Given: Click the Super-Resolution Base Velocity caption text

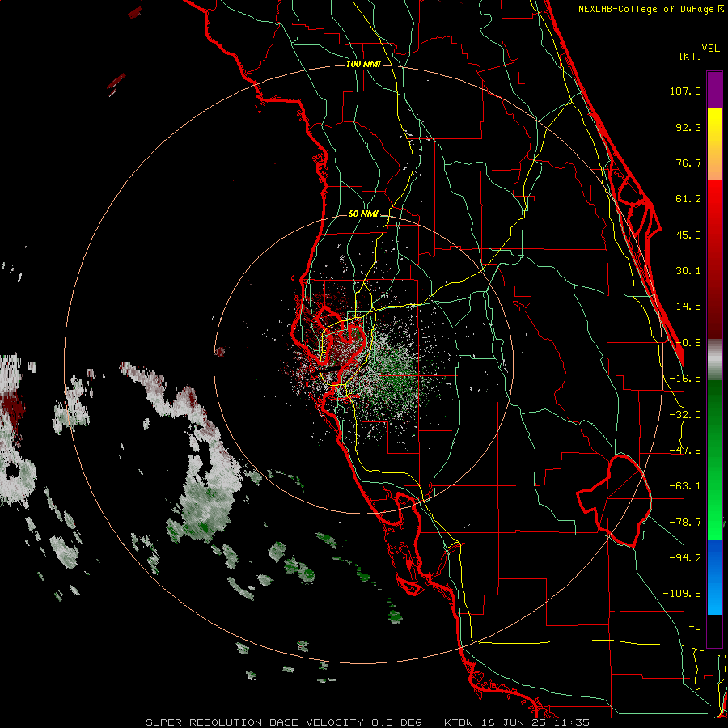Looking at the screenshot, I should (368, 722).
